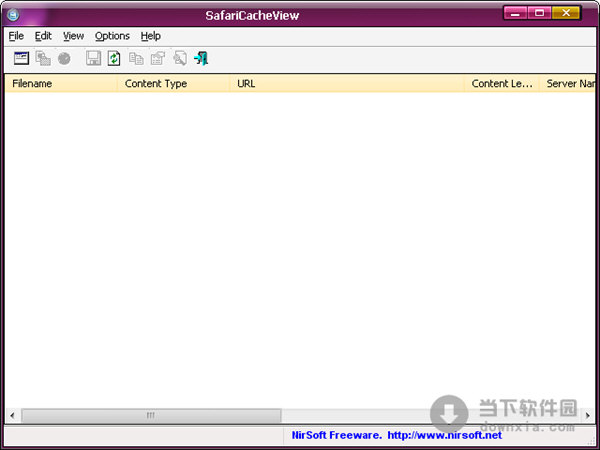Click the Copy Selected Items toolbar icon
600x450 pixels.
click(136, 59)
